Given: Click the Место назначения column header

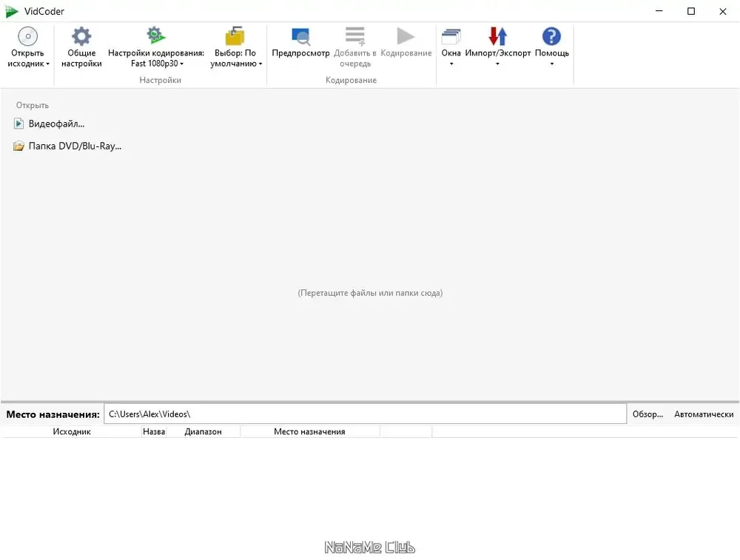Looking at the screenshot, I should click(x=309, y=431).
